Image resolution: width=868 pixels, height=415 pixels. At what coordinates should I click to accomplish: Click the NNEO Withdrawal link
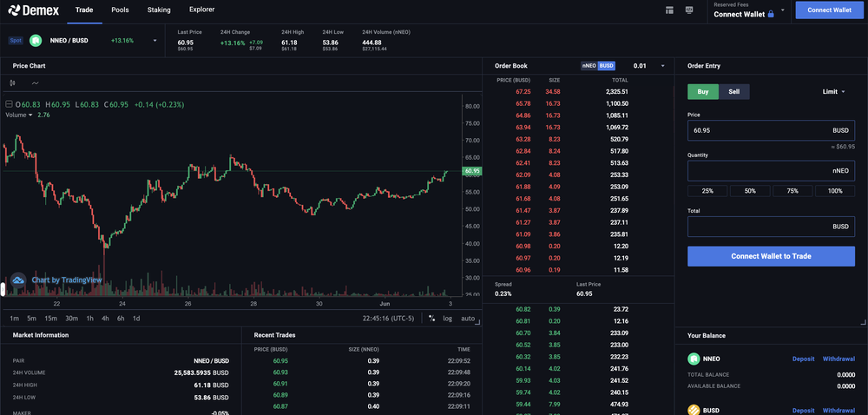[x=838, y=359]
